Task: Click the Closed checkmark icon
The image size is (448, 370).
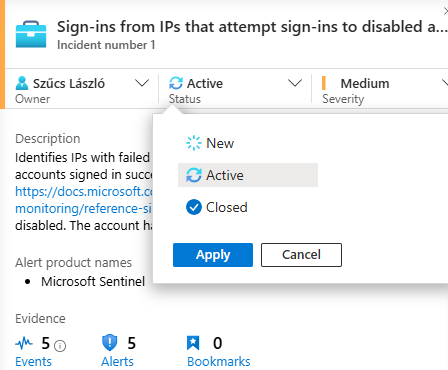Action: coord(194,207)
